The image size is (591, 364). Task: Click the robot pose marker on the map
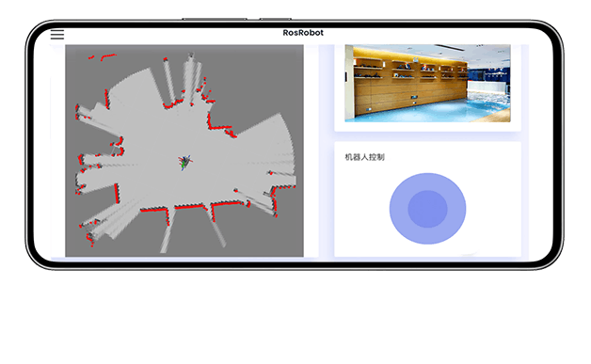coord(184,163)
